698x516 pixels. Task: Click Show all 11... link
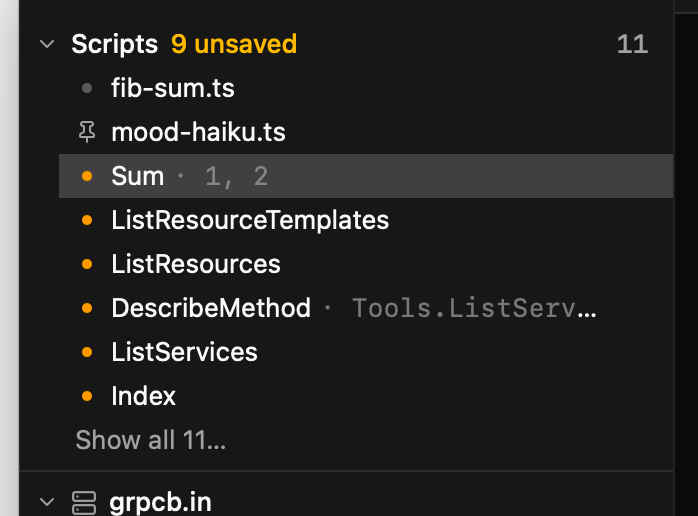150,440
